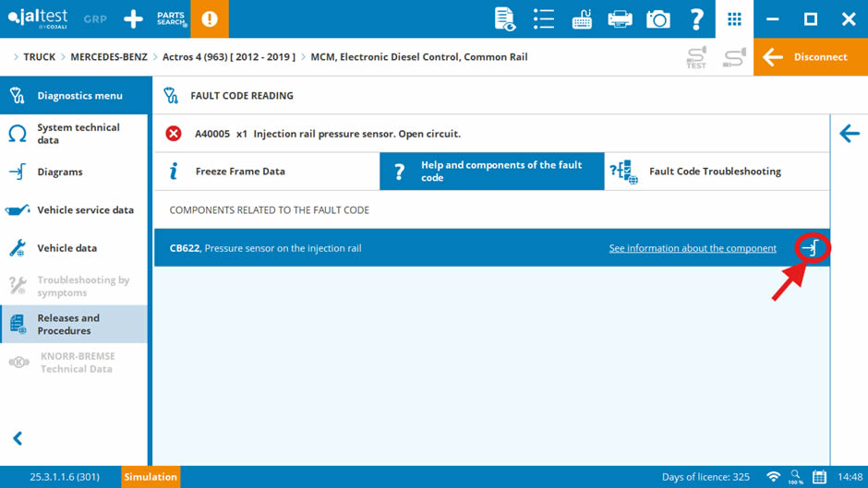The height and width of the screenshot is (488, 868).
Task: Open System technical data
Action: 74,134
